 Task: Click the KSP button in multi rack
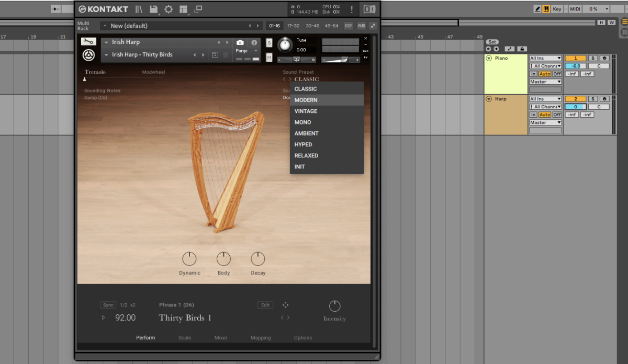pos(348,26)
